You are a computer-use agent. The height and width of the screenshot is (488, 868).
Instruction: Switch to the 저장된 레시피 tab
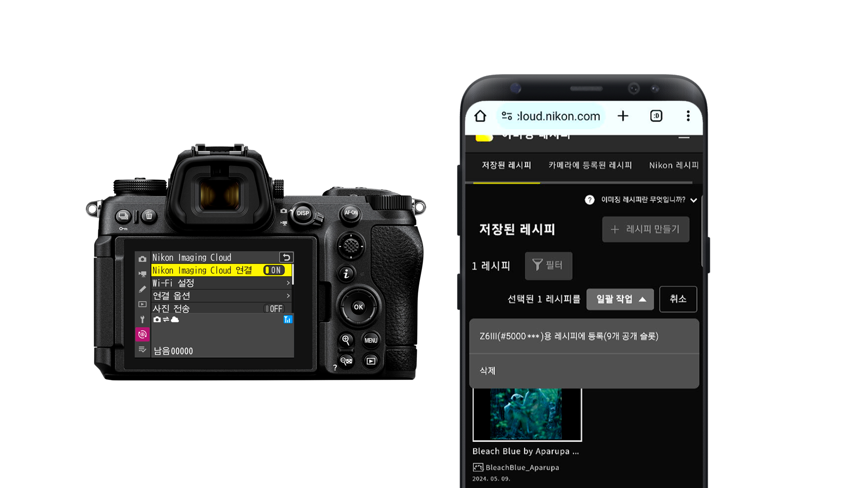[x=506, y=165]
